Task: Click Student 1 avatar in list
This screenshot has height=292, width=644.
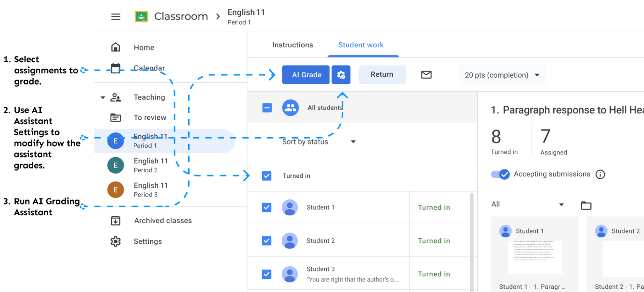Action: coord(290,207)
